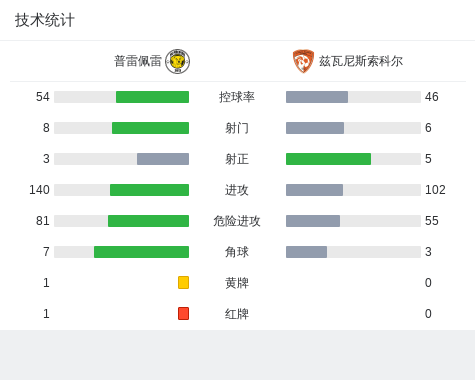Viewport: 475px width, 380px height.
Task: Open the 普雷佩雷 team name link
Action: coord(138,61)
